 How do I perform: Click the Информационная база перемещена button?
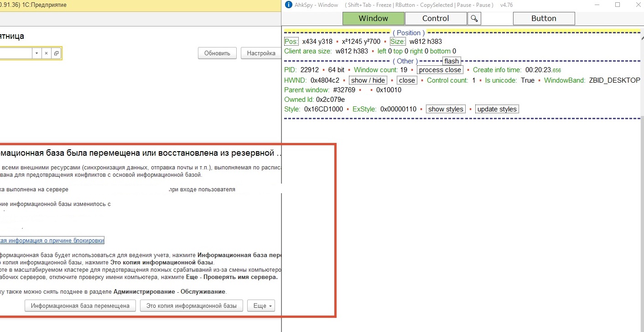pos(80,306)
